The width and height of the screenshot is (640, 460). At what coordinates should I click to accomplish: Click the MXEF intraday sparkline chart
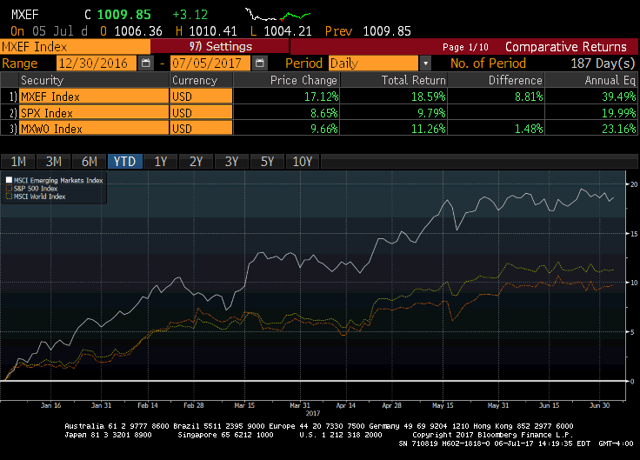(278, 15)
